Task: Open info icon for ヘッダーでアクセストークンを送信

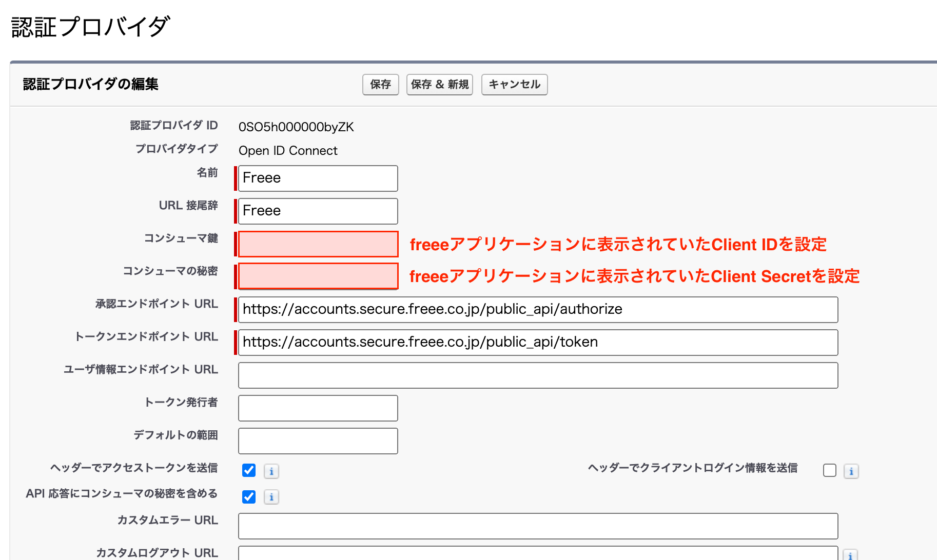Action: [x=271, y=471]
